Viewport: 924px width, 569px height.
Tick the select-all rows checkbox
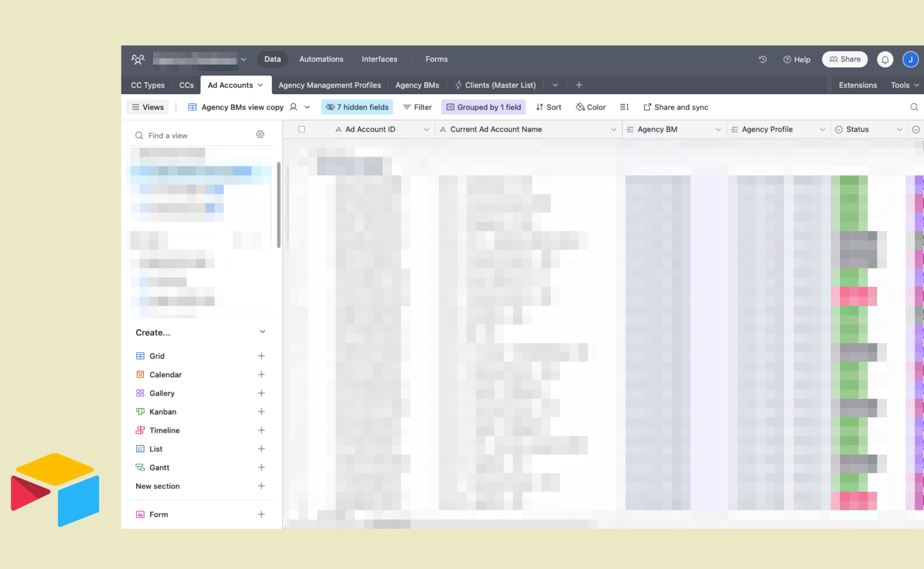[302, 129]
